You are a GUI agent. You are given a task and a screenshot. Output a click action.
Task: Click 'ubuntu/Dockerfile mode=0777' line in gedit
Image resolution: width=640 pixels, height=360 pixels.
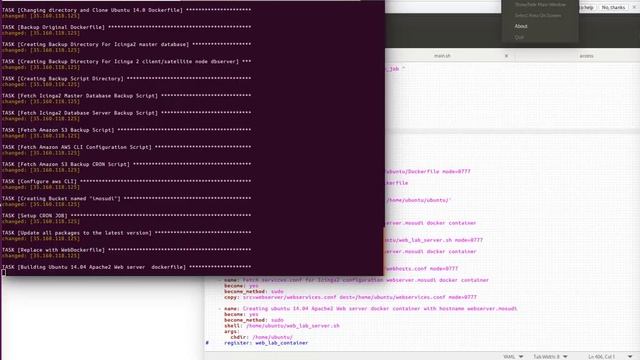click(x=428, y=172)
